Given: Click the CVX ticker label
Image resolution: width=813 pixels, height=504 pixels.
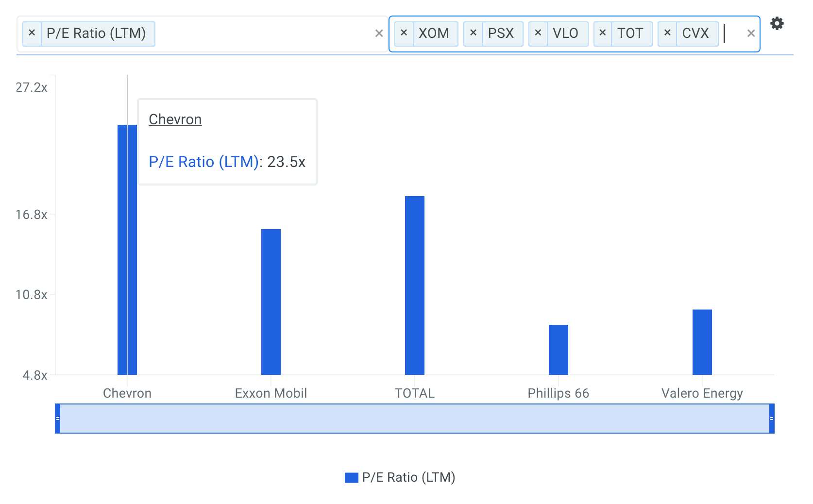Looking at the screenshot, I should click(695, 34).
